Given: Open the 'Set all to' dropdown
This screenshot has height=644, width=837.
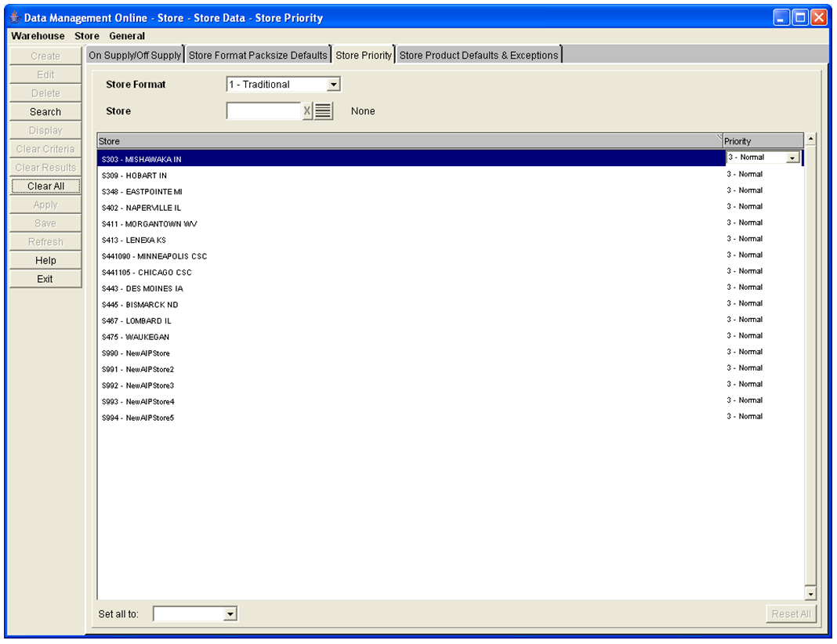Looking at the screenshot, I should tap(231, 613).
